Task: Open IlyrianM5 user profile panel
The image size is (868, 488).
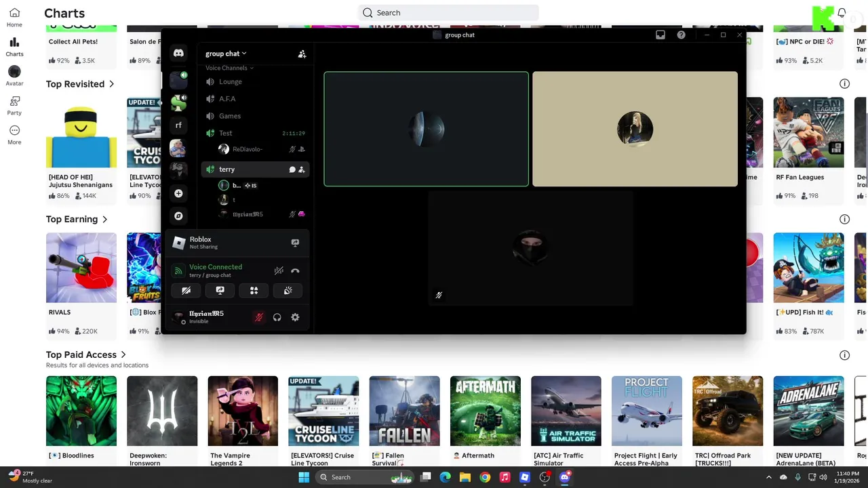Action: pyautogui.click(x=207, y=317)
